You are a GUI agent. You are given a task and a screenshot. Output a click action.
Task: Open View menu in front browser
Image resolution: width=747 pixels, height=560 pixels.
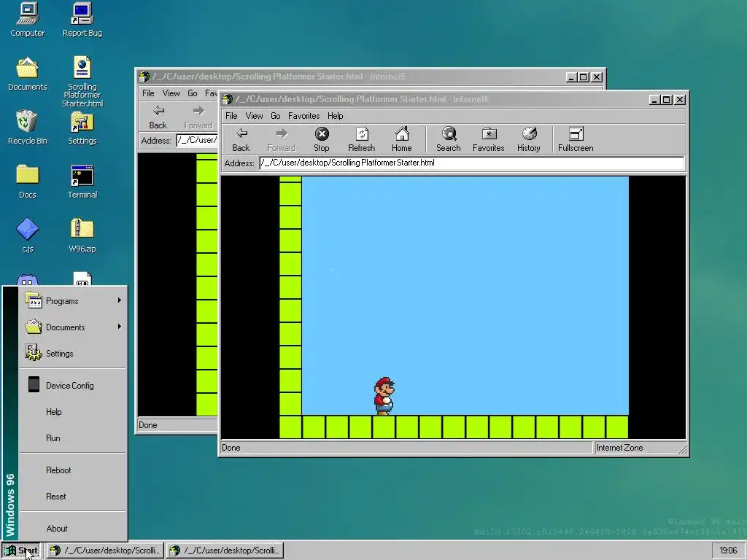tap(254, 116)
